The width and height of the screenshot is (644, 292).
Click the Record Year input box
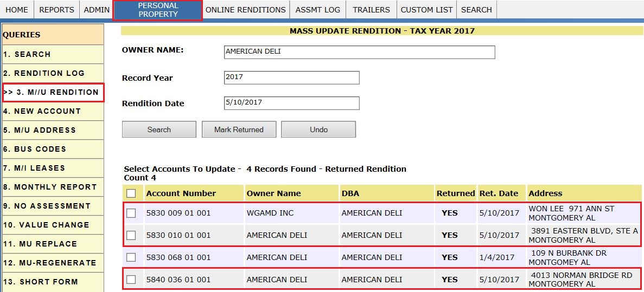click(x=291, y=77)
